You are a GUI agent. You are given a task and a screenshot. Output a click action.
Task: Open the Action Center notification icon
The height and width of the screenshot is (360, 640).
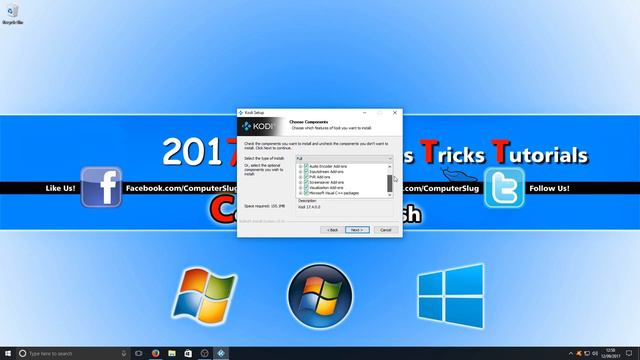click(629, 353)
